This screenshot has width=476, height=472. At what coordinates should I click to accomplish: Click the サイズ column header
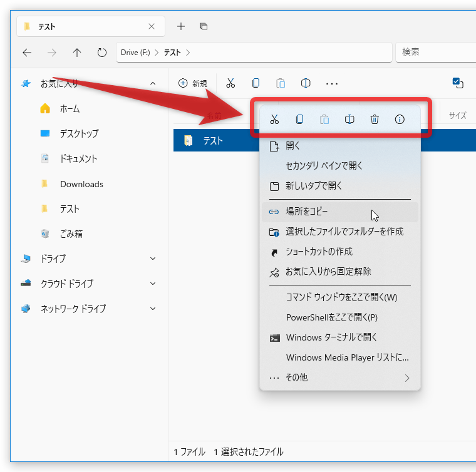457,116
